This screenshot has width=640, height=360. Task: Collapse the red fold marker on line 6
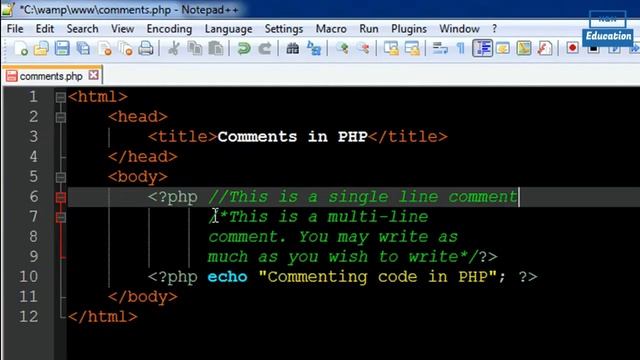coord(60,197)
